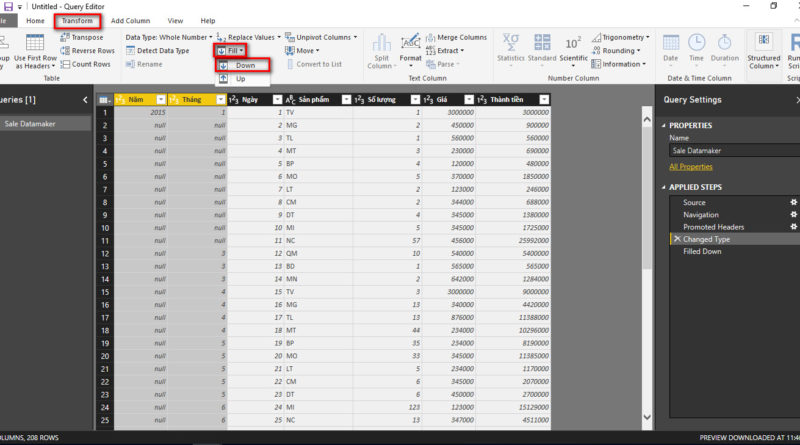Open the Sản phẩm column filter dropdown
The height and width of the screenshot is (445, 800).
[346, 99]
